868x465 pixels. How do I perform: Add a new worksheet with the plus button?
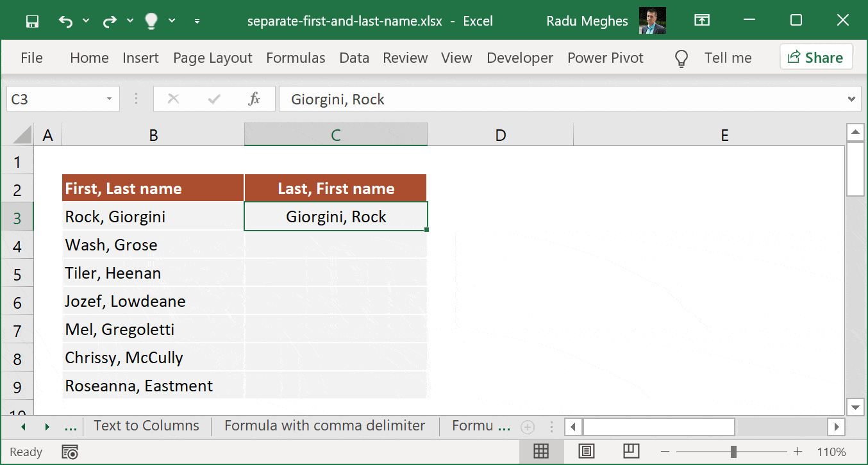[x=527, y=425]
